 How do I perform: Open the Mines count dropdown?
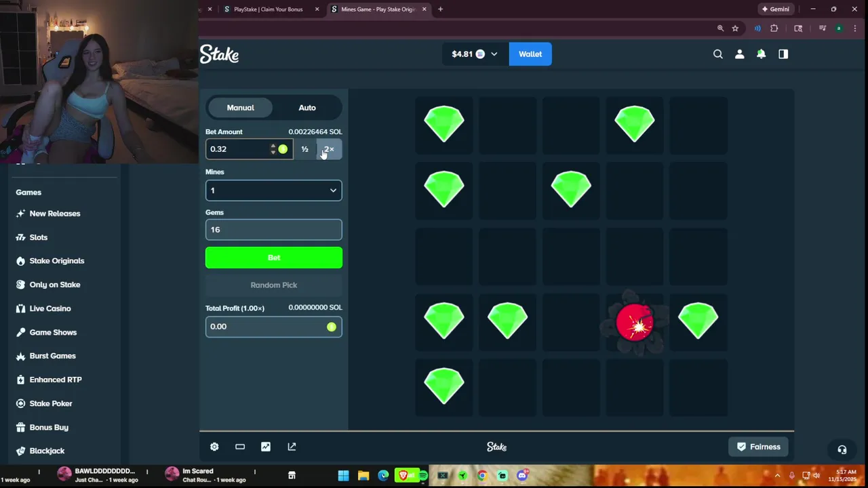pyautogui.click(x=273, y=190)
